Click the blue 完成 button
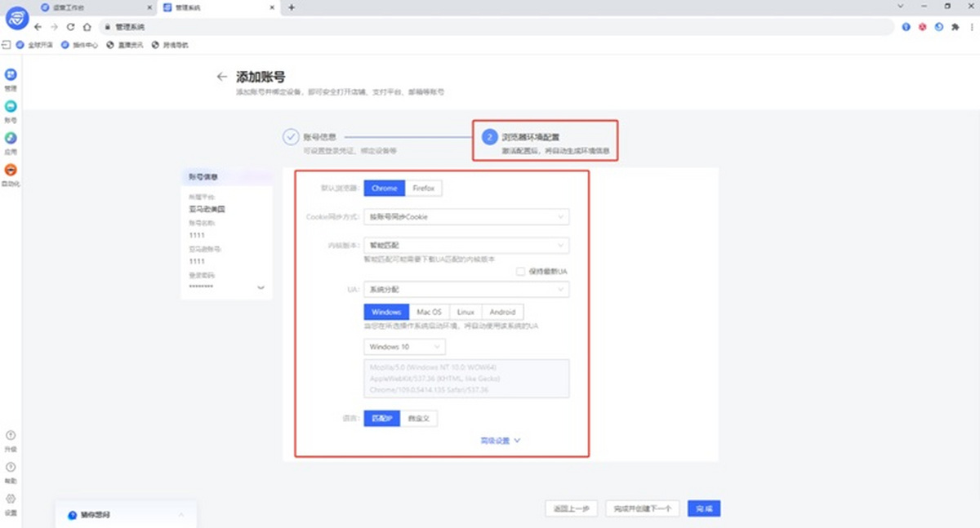The height and width of the screenshot is (528, 980). click(703, 508)
